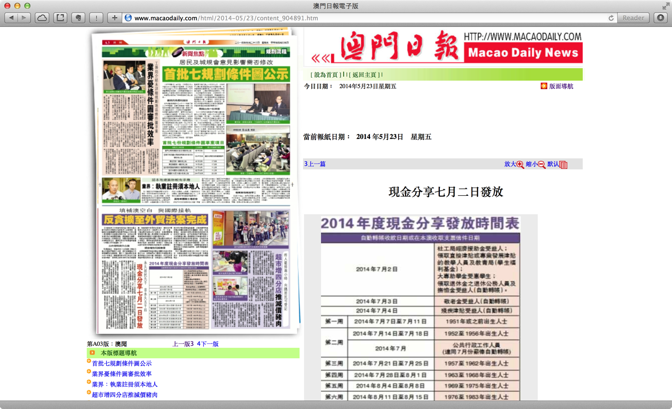
Task: Click article title 現金分享七月二日發放
Action: pyautogui.click(x=446, y=192)
